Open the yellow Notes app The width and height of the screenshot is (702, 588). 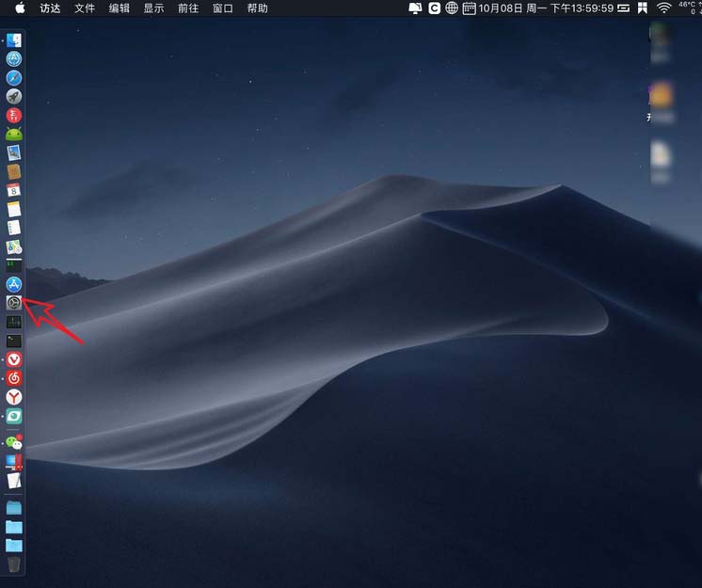[14, 210]
